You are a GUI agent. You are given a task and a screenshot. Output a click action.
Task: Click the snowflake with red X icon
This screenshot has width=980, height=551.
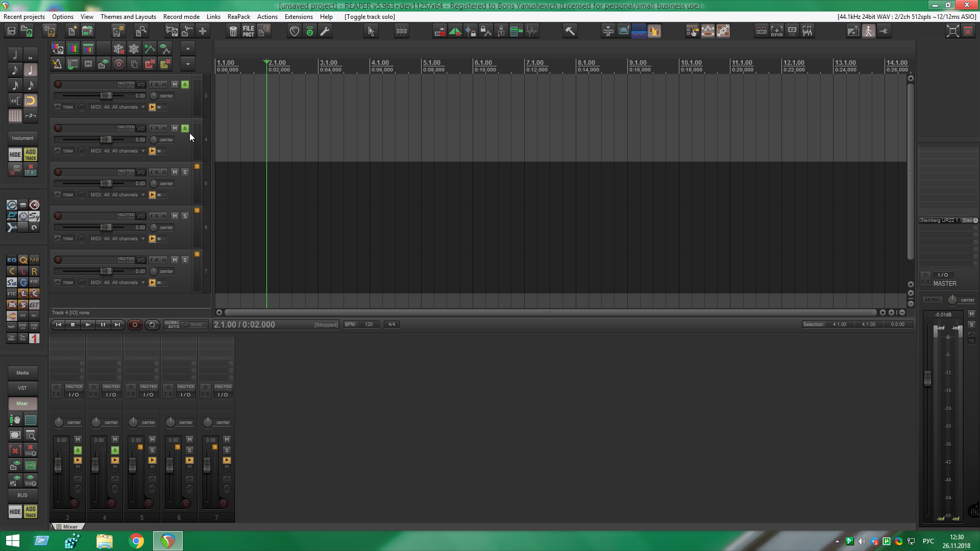pyautogui.click(x=118, y=49)
